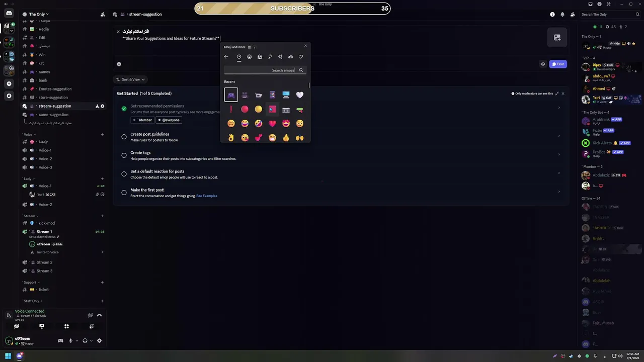Image resolution: width=644 pixels, height=362 pixels.
Task: Open User Settings gear icon
Action: point(99,340)
